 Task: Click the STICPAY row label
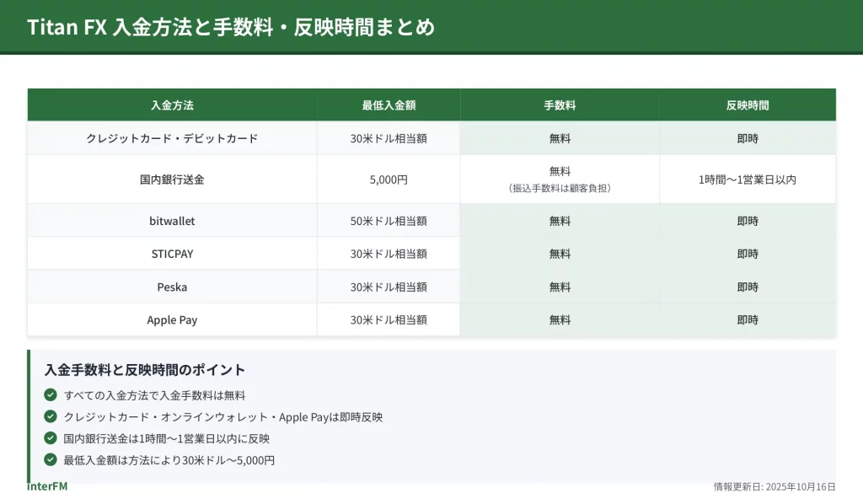pyautogui.click(x=172, y=254)
